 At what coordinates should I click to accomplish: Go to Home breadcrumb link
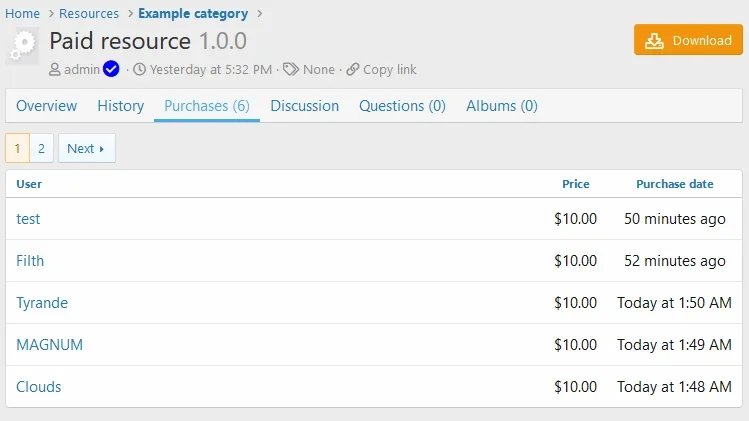[23, 14]
